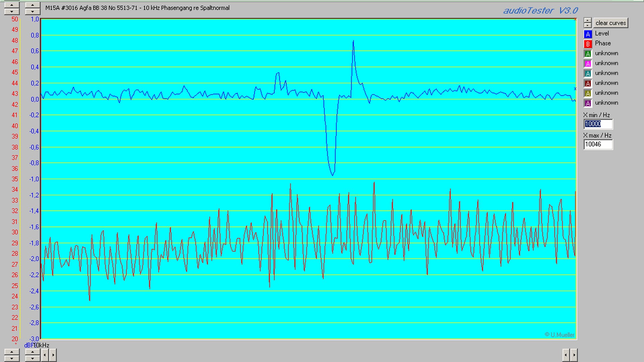Select the dark red unknown curve swatch
The width and height of the screenshot is (644, 362).
588,83
